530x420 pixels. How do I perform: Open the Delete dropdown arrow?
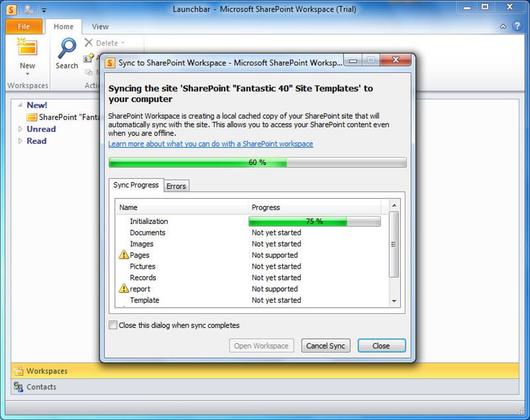click(123, 43)
